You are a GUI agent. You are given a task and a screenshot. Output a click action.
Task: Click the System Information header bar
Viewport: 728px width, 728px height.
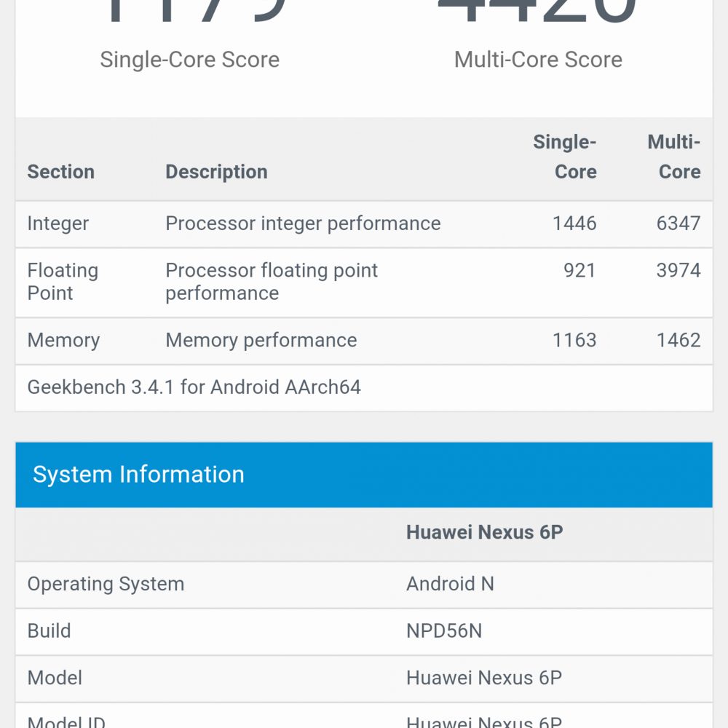(x=364, y=475)
